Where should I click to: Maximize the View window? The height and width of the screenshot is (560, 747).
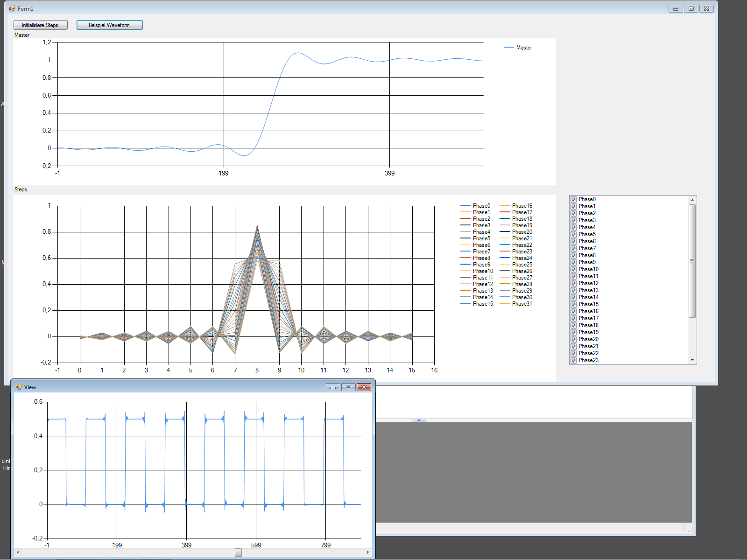pyautogui.click(x=348, y=387)
